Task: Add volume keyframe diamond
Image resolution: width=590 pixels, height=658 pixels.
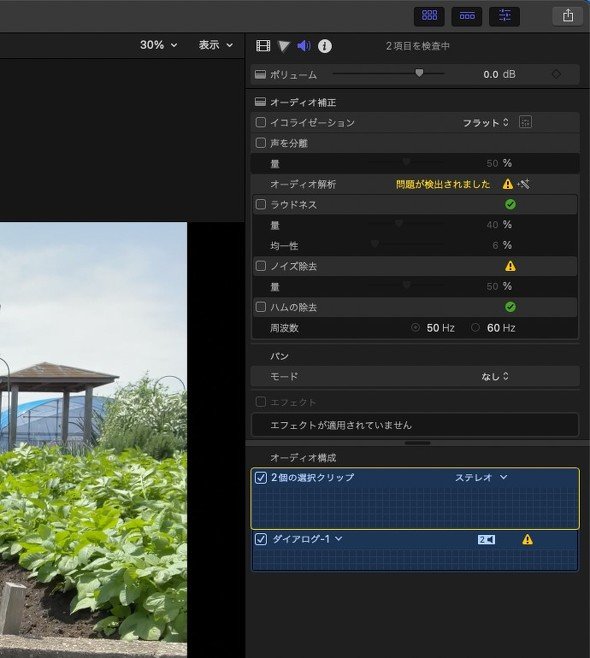Action: (x=556, y=74)
